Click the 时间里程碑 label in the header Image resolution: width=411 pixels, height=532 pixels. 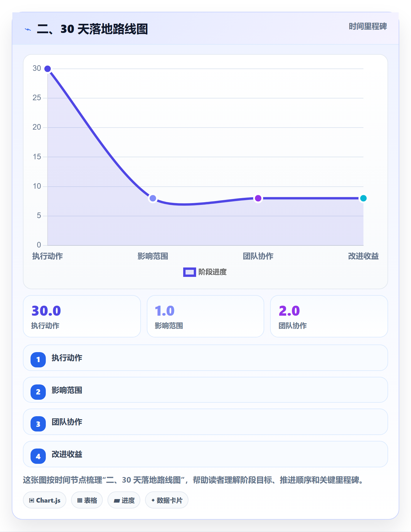[x=368, y=26]
